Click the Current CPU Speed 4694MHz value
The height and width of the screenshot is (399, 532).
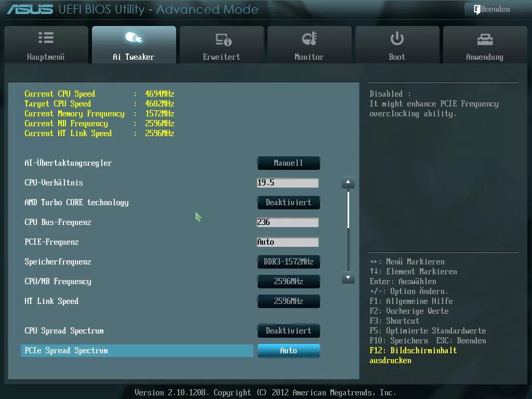tap(159, 94)
